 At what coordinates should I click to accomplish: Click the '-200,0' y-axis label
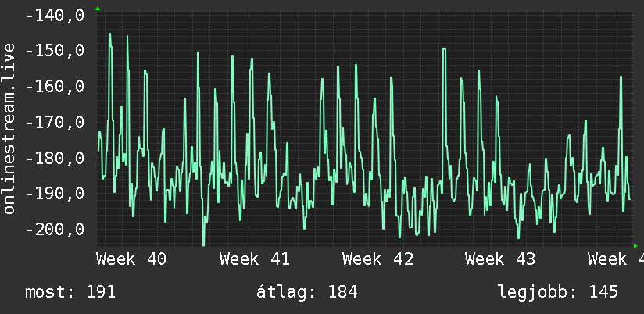(x=55, y=229)
